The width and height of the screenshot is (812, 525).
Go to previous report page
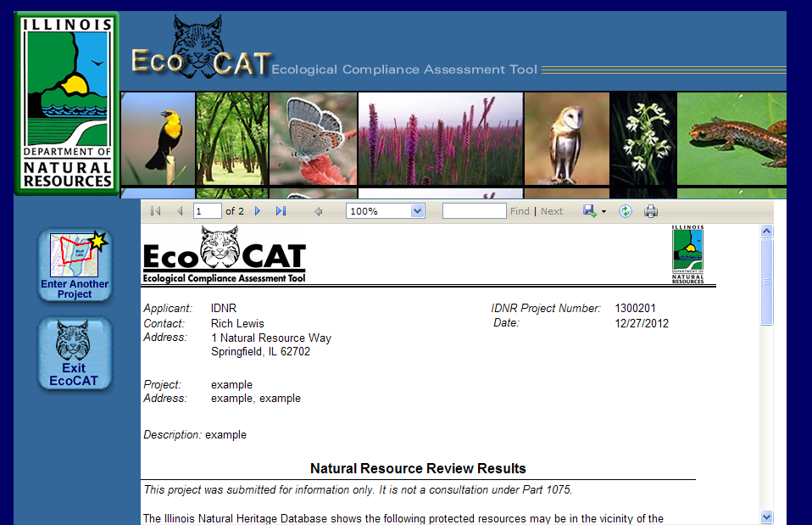[x=180, y=211]
